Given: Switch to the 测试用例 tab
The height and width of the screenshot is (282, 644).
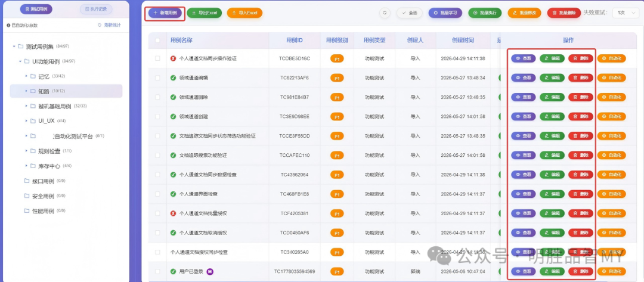Looking at the screenshot, I should point(36,9).
